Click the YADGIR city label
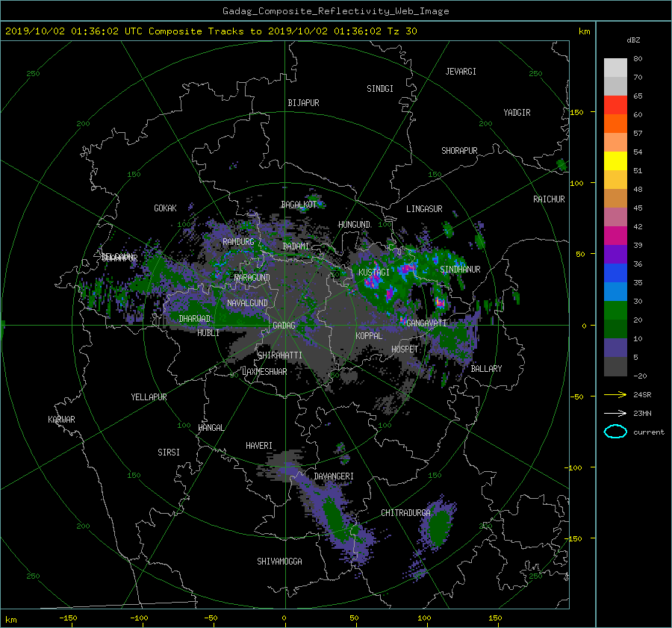The image size is (672, 628). [517, 113]
